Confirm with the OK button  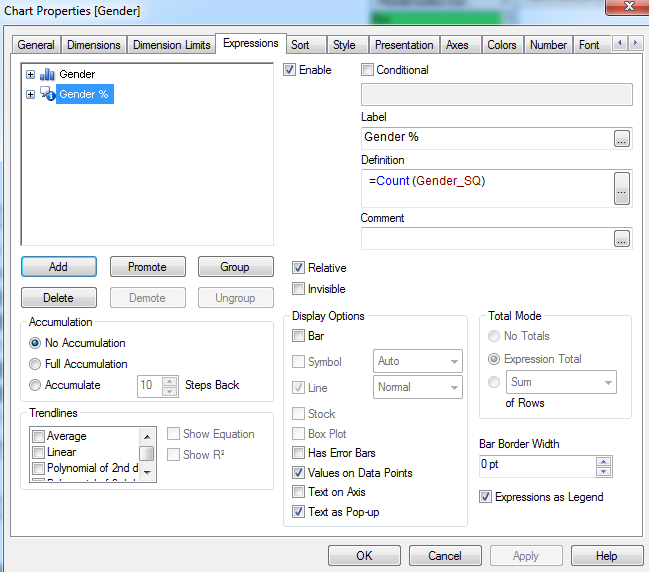pos(364,555)
